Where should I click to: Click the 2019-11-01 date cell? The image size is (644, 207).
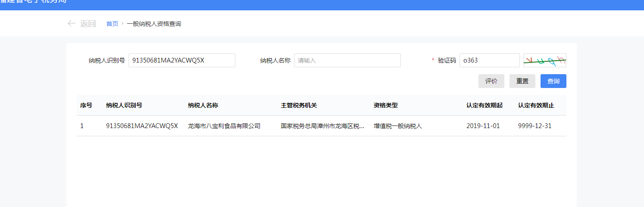coord(483,126)
